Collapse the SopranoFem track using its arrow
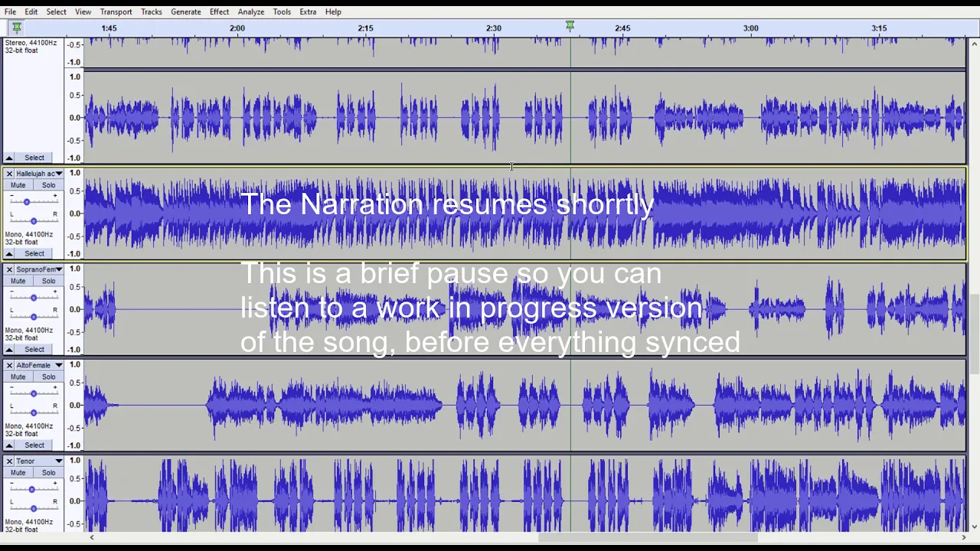This screenshot has width=980, height=551. point(10,349)
